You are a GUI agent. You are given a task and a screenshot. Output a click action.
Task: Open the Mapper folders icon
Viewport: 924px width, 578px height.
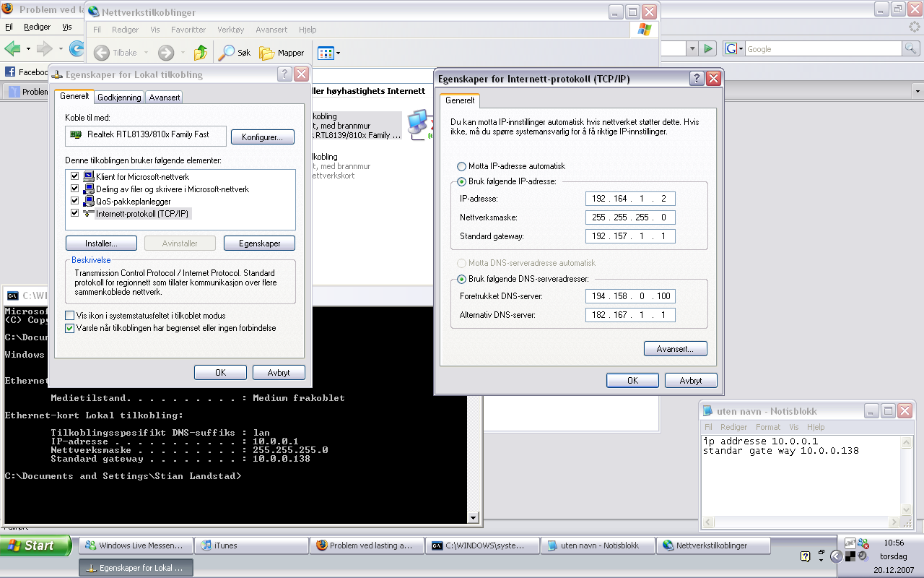(x=267, y=53)
